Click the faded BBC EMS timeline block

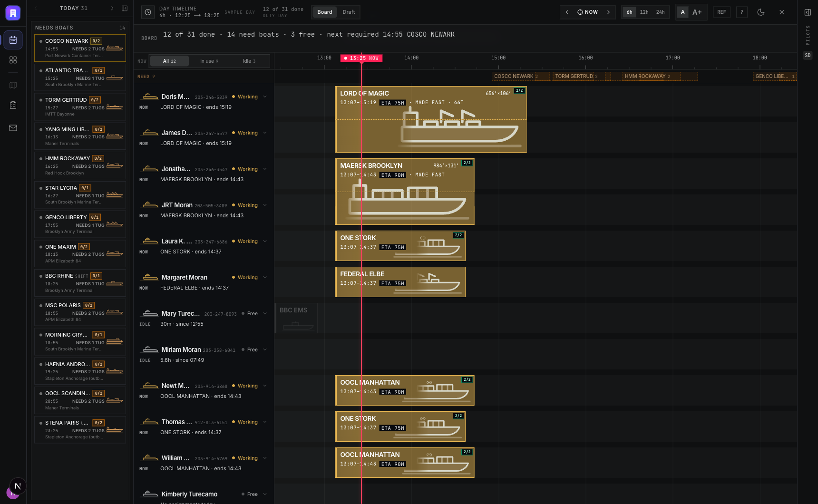(296, 318)
